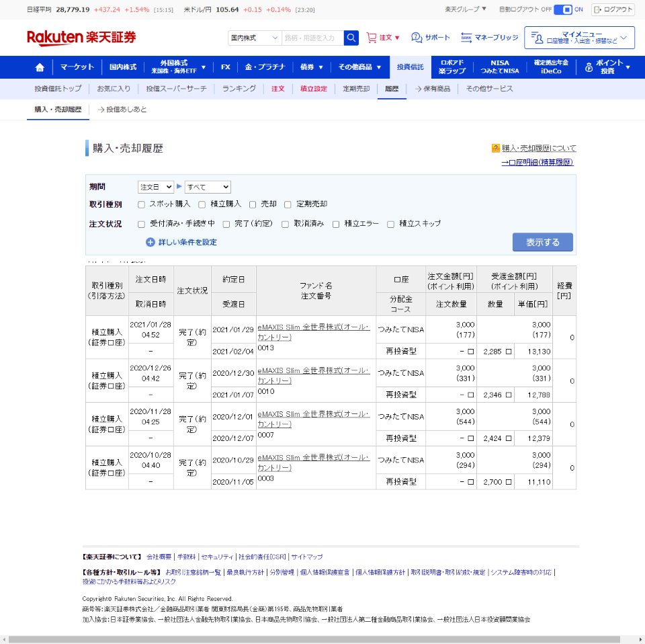The image size is (645, 644).
Task: Open eMAXIS Slim fund link for order 0003
Action: tap(314, 462)
